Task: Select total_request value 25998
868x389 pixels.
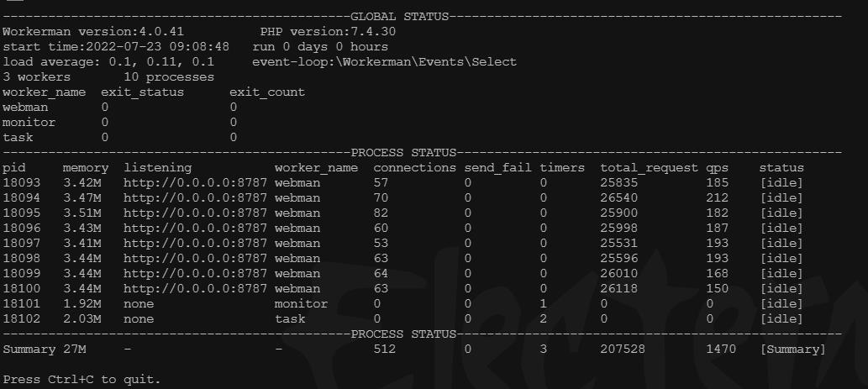Action: (619, 228)
